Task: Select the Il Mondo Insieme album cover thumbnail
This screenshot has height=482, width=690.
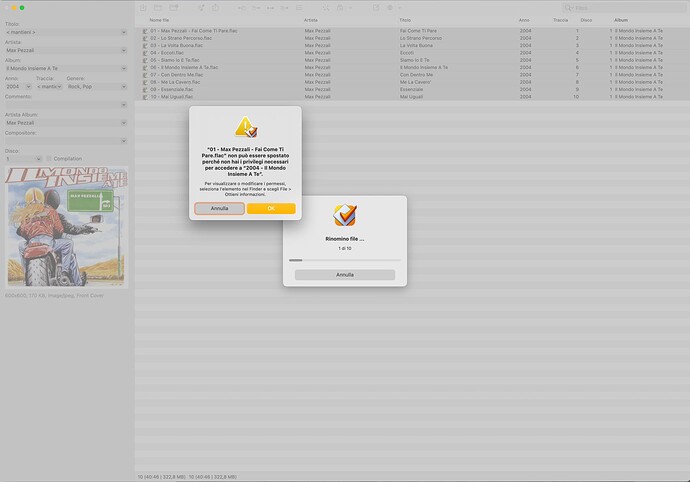Action: tap(66, 227)
